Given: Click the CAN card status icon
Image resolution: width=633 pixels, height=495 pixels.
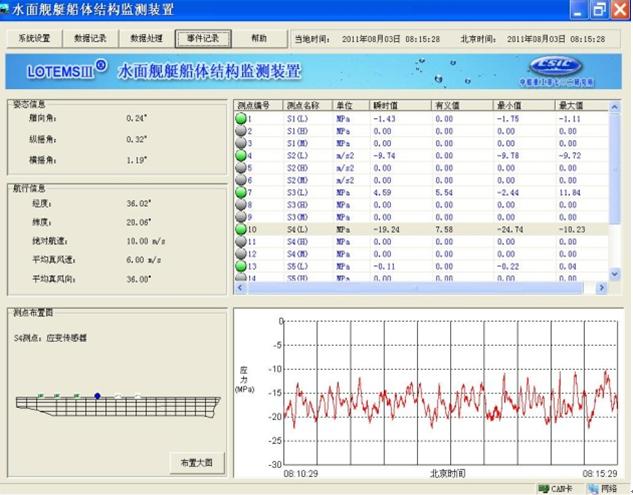Looking at the screenshot, I should [543, 488].
